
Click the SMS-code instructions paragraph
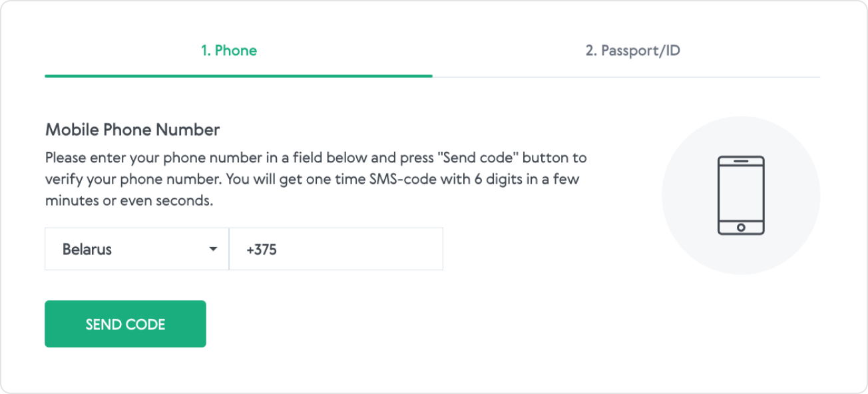[x=316, y=180]
